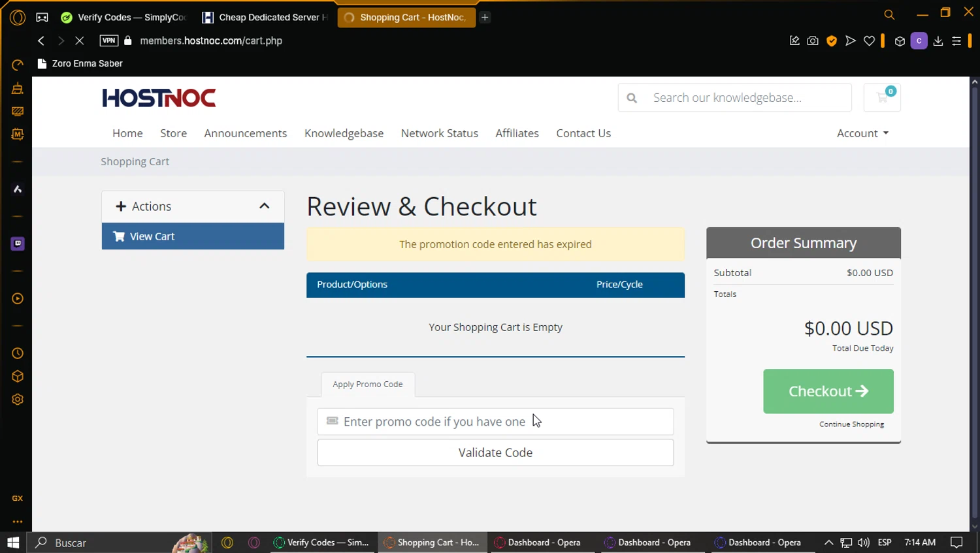Click the Validate Code button
980x553 pixels.
[x=495, y=452]
